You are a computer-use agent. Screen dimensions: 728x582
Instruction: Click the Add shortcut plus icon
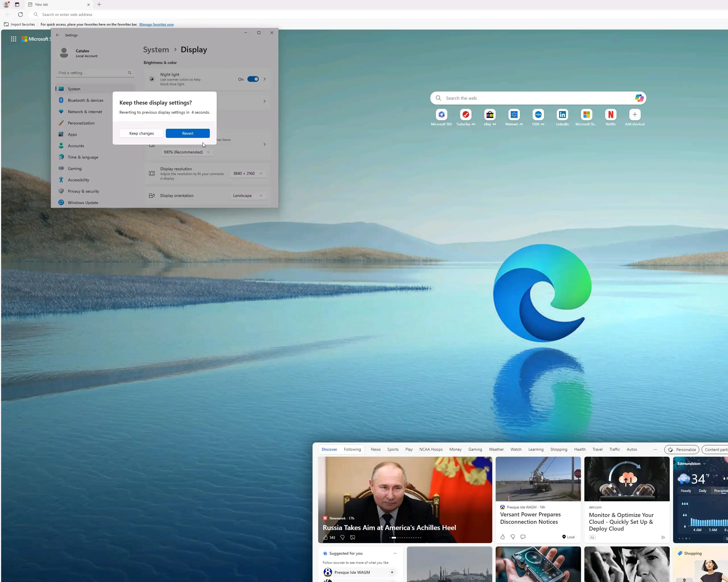634,115
